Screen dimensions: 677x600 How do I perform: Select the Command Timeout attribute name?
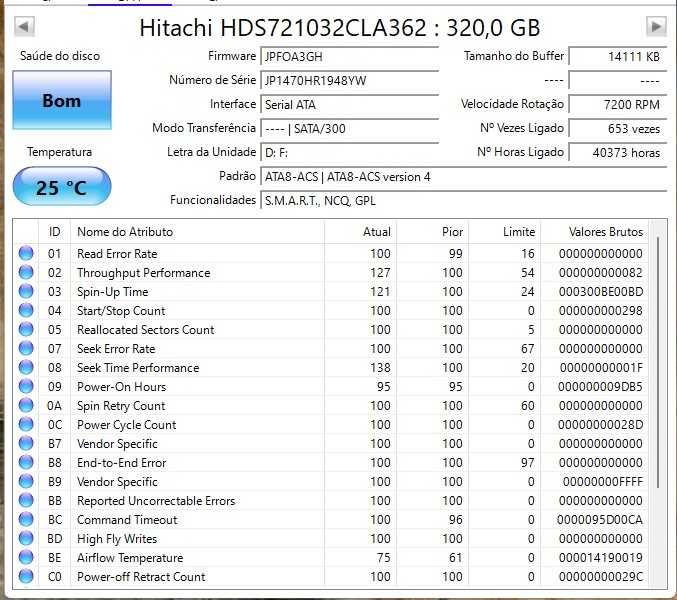[x=127, y=520]
